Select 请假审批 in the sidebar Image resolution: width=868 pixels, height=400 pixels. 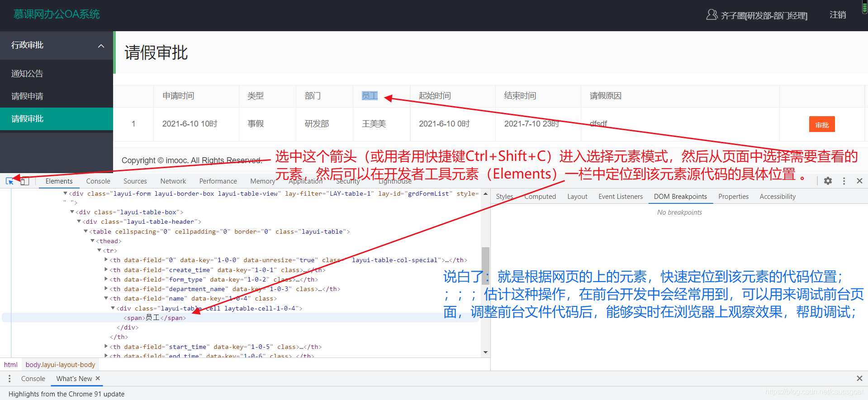coord(57,119)
